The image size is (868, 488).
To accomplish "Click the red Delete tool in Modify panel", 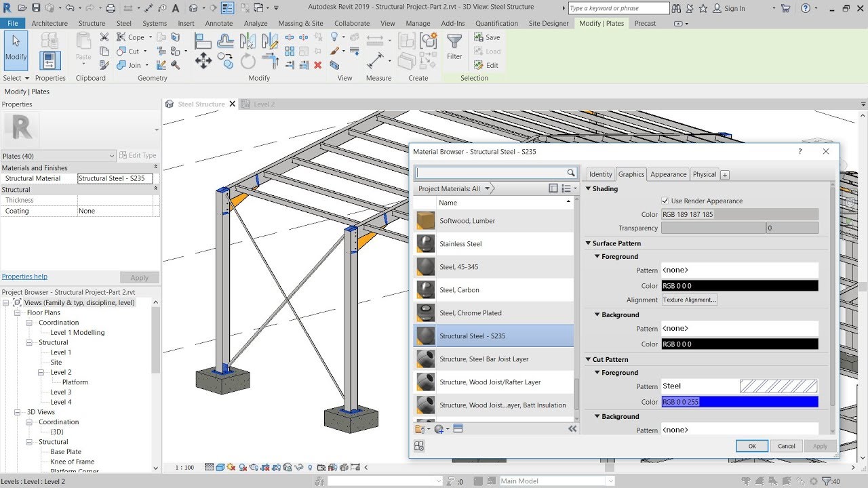I will point(318,65).
